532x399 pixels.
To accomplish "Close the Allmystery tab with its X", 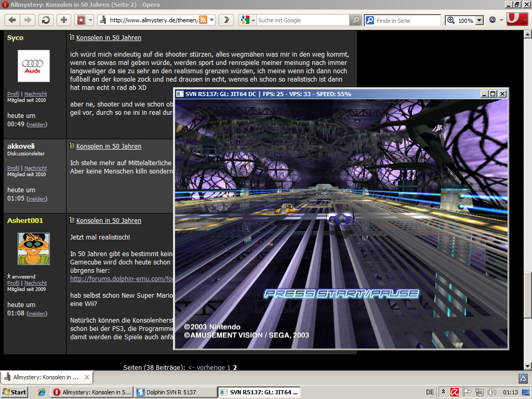I will [87, 377].
